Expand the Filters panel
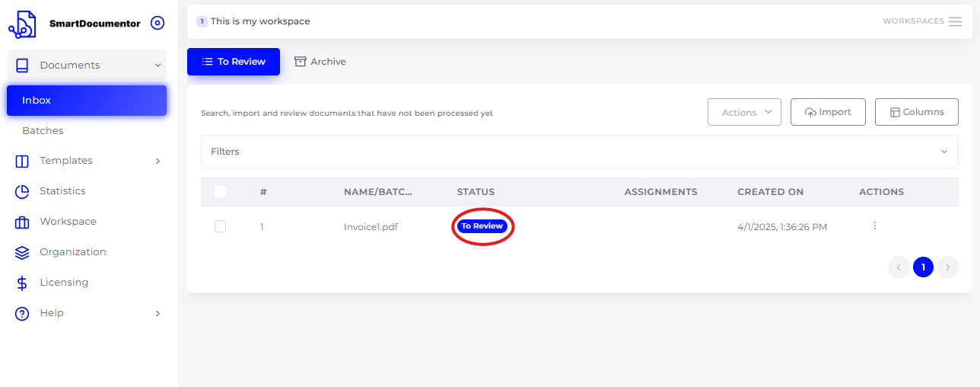The width and height of the screenshot is (980, 387). click(580, 152)
